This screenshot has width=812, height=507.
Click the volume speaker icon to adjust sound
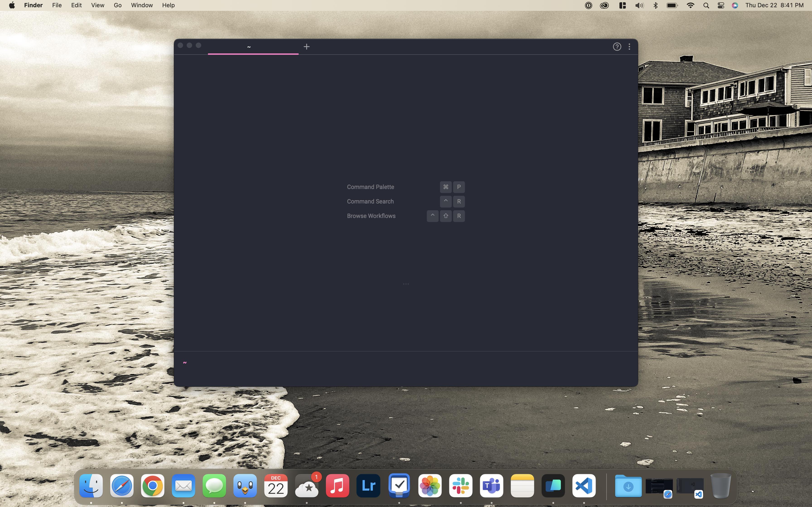coord(639,5)
